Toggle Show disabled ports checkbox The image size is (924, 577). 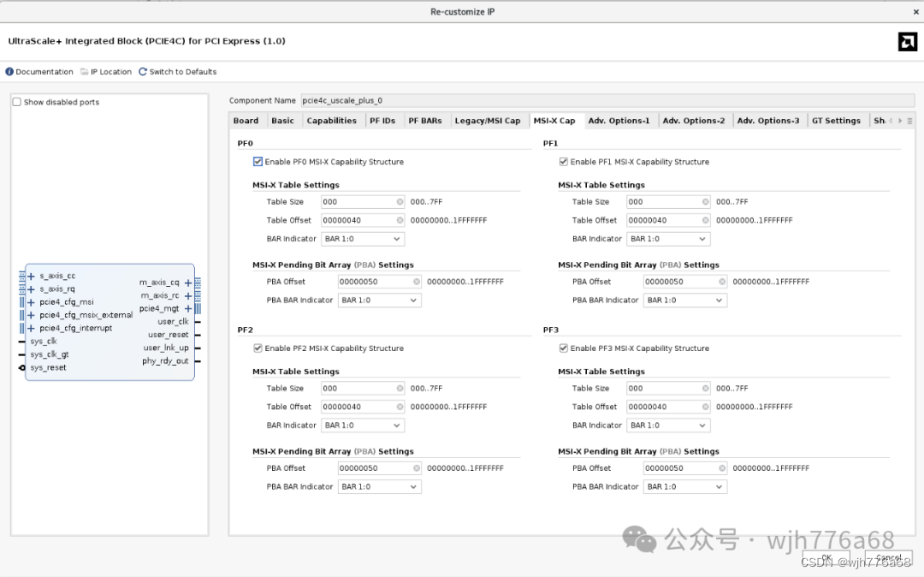(x=17, y=102)
